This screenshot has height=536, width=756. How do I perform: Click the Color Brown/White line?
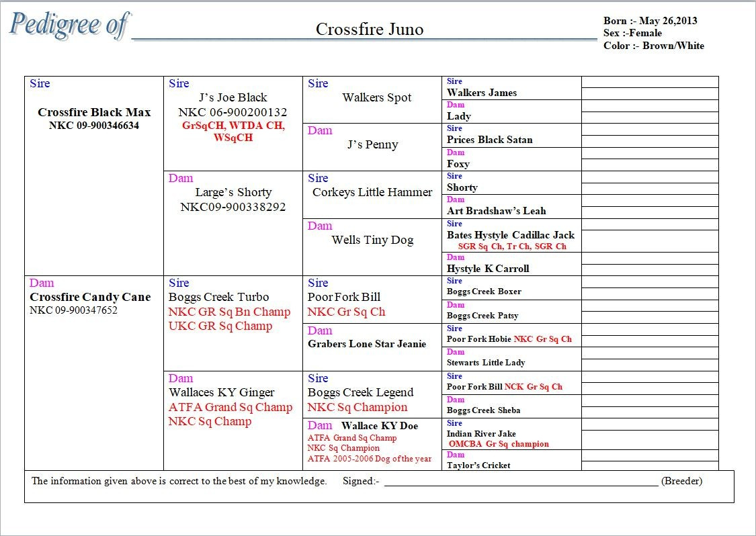pos(653,46)
